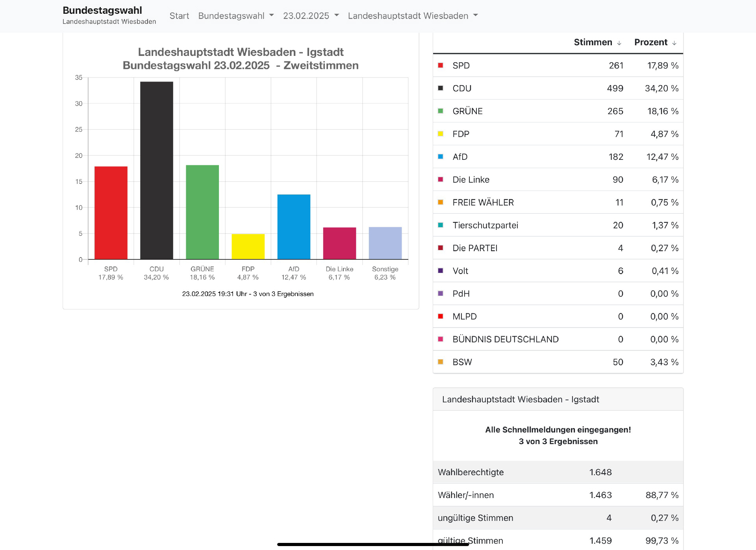This screenshot has height=550, width=756.
Task: Click the orange BSW legend square
Action: click(x=441, y=362)
